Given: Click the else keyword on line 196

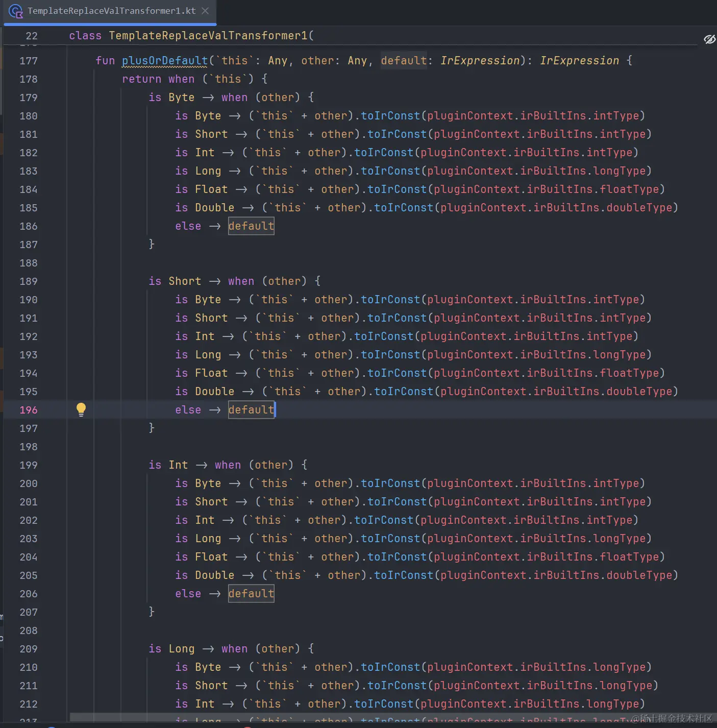Looking at the screenshot, I should [188, 409].
